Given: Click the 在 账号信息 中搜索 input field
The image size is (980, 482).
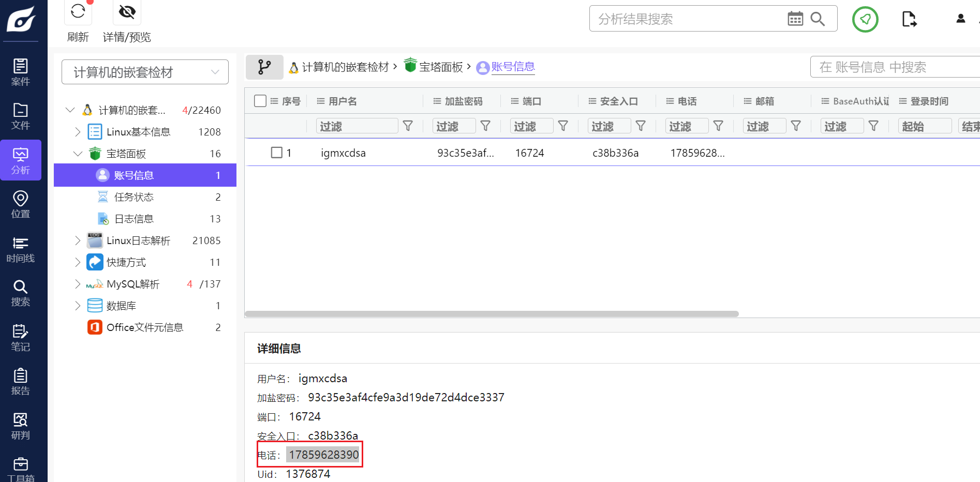Looking at the screenshot, I should (895, 67).
